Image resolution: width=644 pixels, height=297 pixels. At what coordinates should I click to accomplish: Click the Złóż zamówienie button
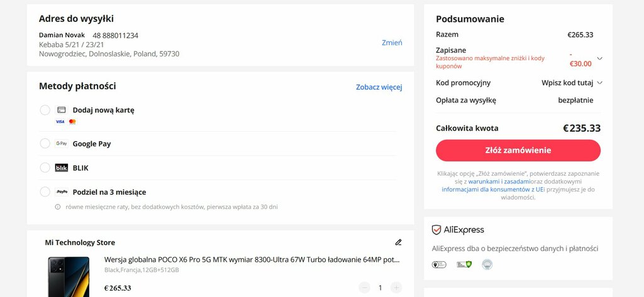[x=518, y=150]
